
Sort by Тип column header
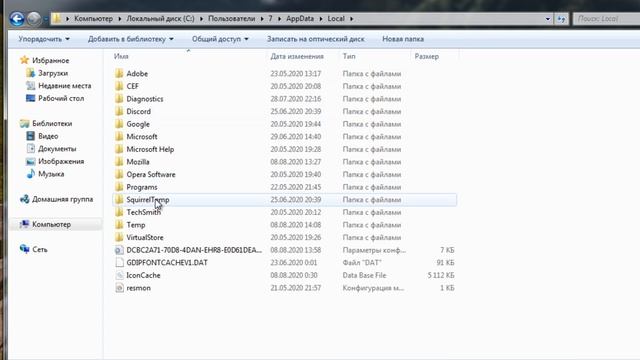point(349,56)
